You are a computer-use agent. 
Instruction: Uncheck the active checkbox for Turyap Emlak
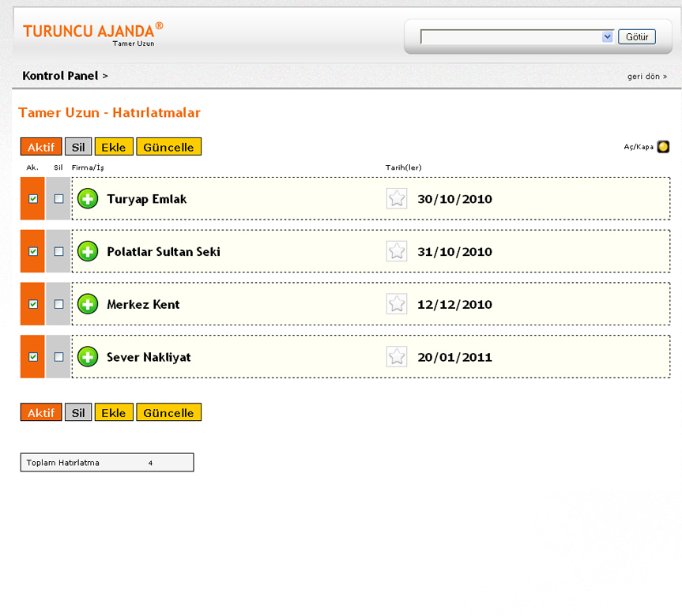tap(33, 199)
